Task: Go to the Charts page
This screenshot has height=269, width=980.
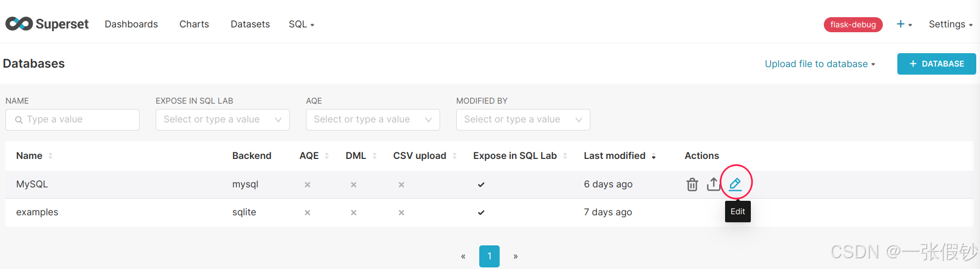Action: 194,24
